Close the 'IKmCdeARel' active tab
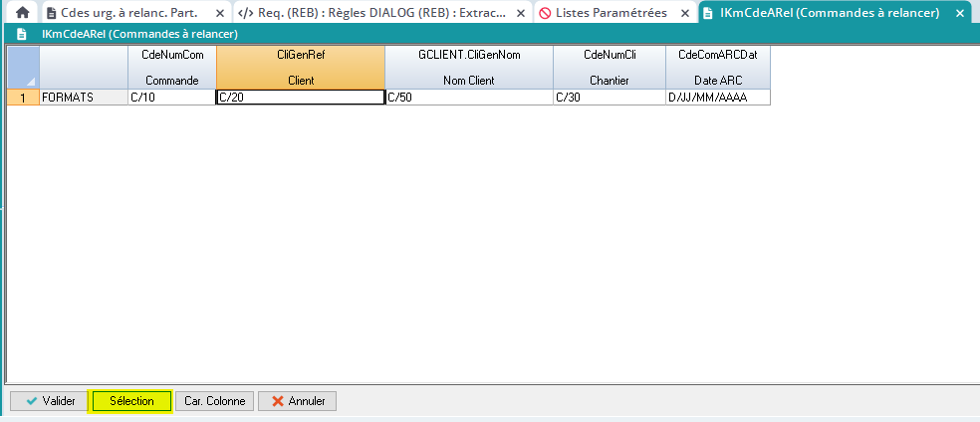Screen dimensions: 980x422 point(958,14)
